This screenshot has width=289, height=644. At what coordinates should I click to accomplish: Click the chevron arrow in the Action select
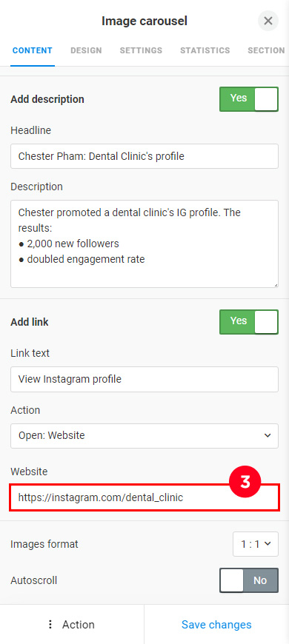click(x=268, y=436)
